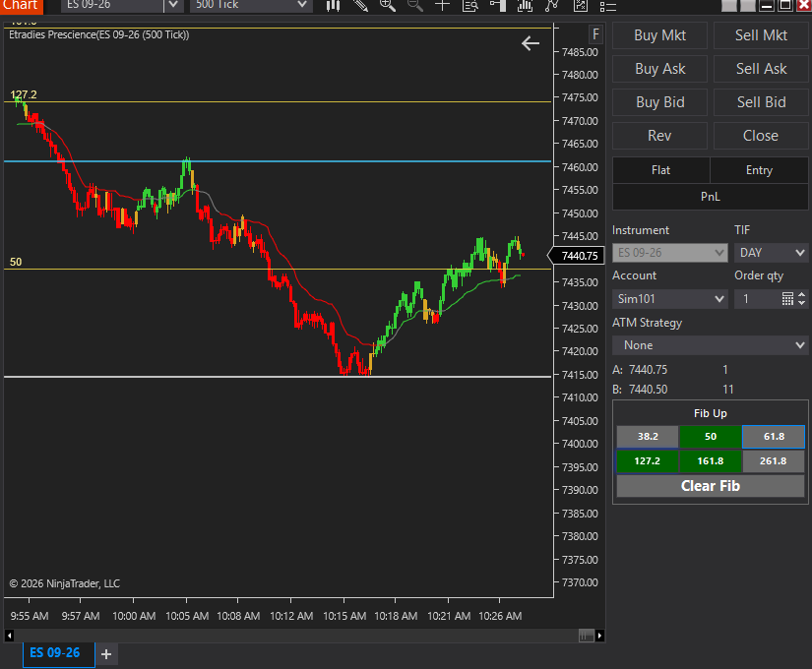The image size is (812, 669).
Task: Toggle the chart trader icon
Action: tap(498, 6)
